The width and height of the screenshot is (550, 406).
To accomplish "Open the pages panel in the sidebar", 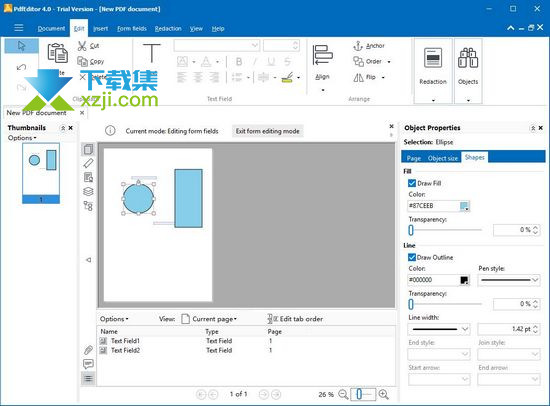I will pyautogui.click(x=88, y=149).
